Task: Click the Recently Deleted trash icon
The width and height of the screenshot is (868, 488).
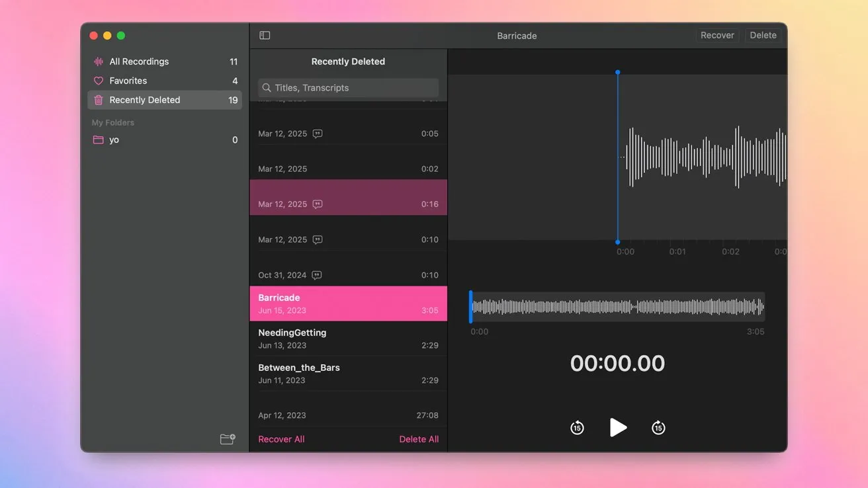Action: point(98,100)
